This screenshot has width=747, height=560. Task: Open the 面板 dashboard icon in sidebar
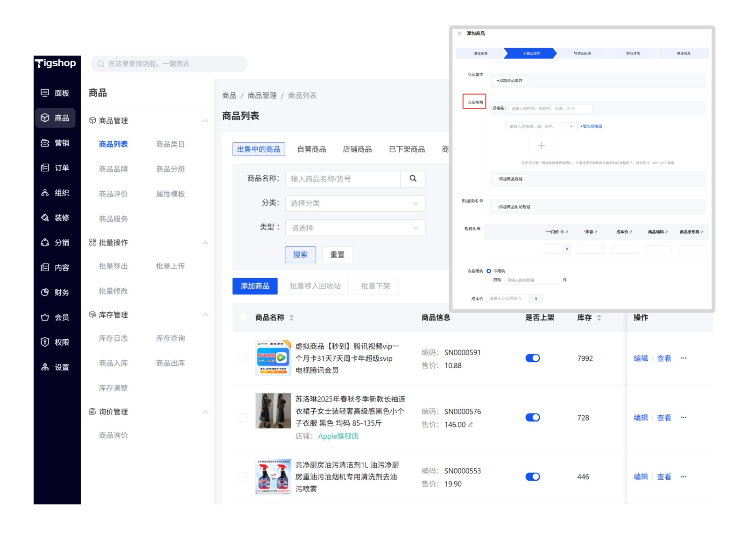click(45, 93)
